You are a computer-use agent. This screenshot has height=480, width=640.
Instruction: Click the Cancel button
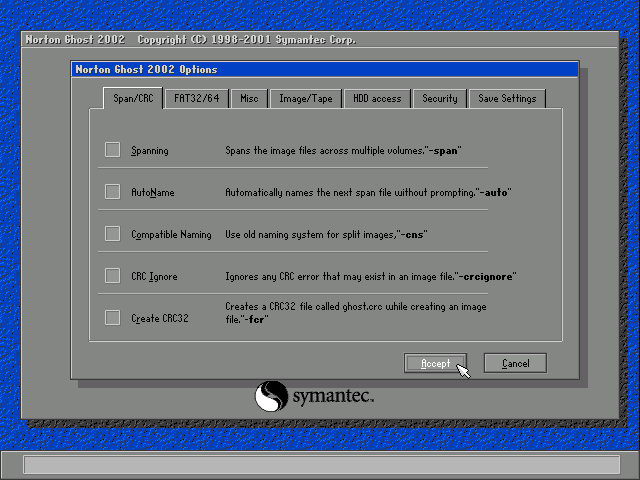(515, 363)
